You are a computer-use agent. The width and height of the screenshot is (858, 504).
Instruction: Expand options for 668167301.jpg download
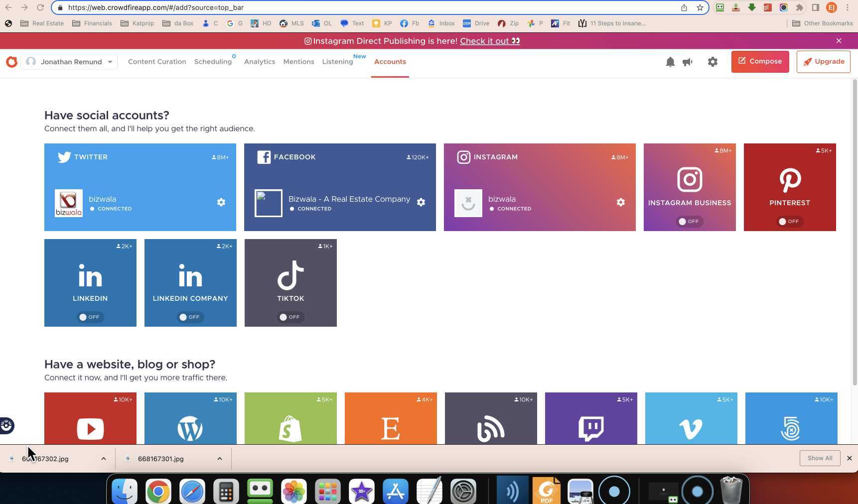click(220, 459)
